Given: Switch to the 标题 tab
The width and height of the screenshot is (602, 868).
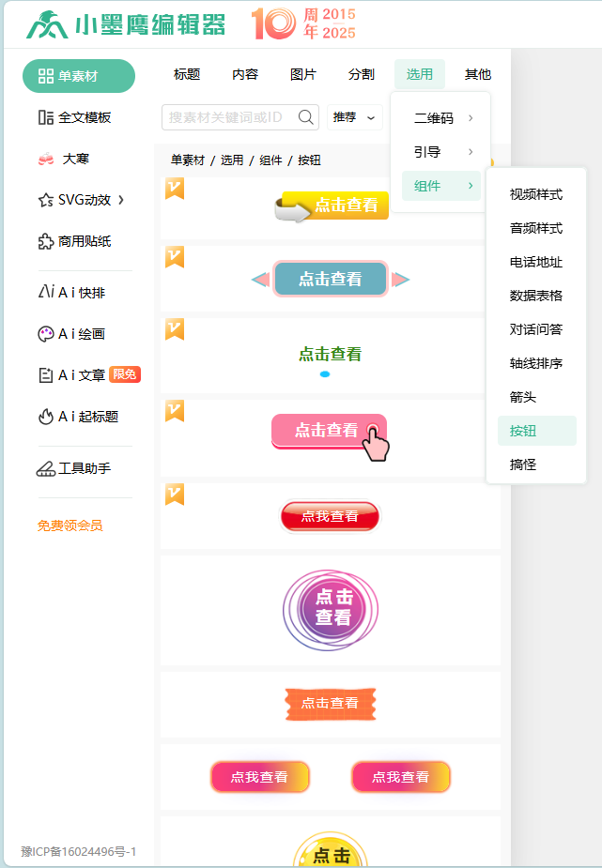Looking at the screenshot, I should (x=187, y=75).
